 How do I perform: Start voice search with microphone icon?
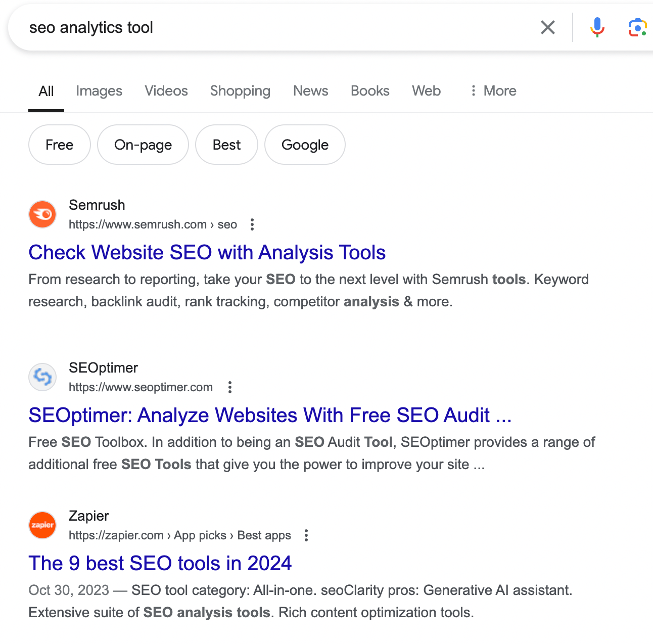(597, 27)
